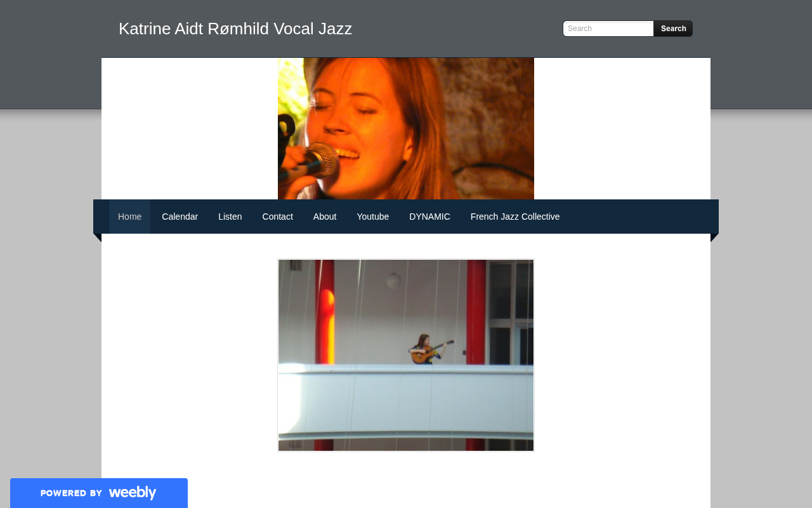Image resolution: width=812 pixels, height=508 pixels.
Task: Open the Katrine Aidt Rømhild Vocal Jazz title link
Action: pyautogui.click(x=235, y=29)
